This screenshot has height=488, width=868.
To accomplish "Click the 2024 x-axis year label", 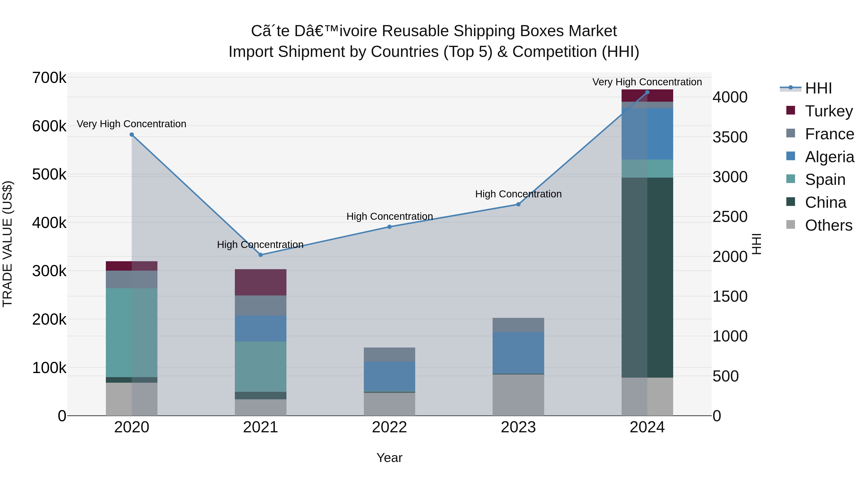I will tap(647, 427).
